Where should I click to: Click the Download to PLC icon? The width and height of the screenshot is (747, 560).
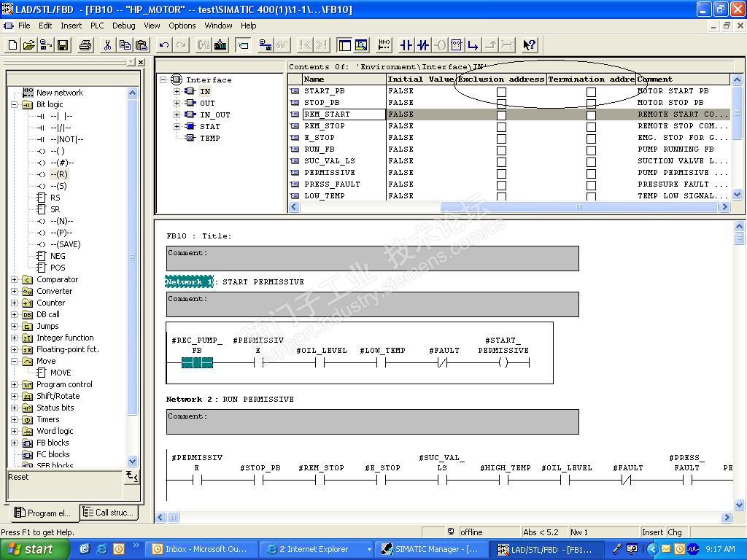220,45
